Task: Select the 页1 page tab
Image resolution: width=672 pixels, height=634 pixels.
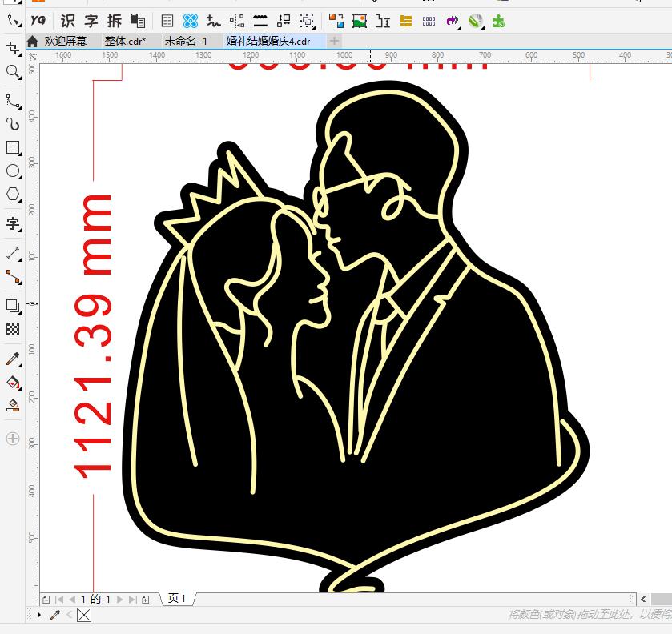Action: tap(177, 599)
